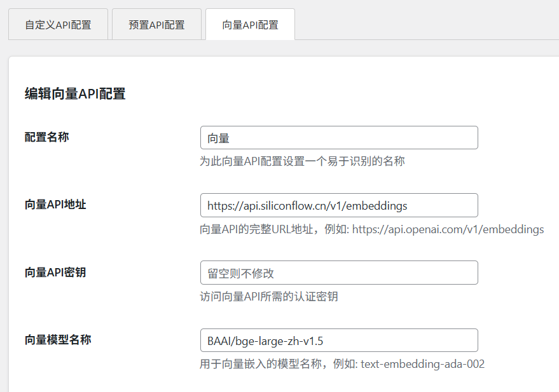
Task: Click the 编辑向量API配置 heading
Action: [75, 94]
